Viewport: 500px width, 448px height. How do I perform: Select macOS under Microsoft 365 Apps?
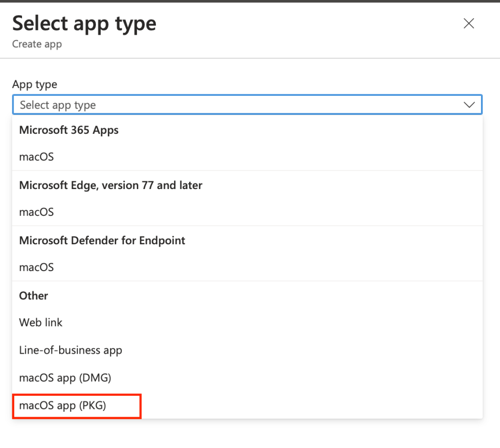pyautogui.click(x=36, y=157)
